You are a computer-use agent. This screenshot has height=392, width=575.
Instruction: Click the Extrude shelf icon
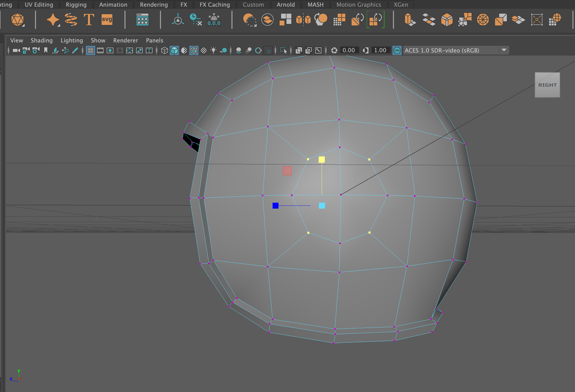pyautogui.click(x=410, y=20)
